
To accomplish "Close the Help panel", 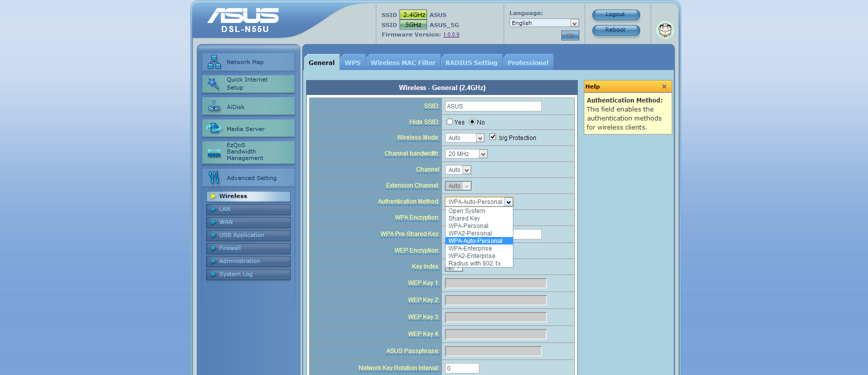I will 664,86.
